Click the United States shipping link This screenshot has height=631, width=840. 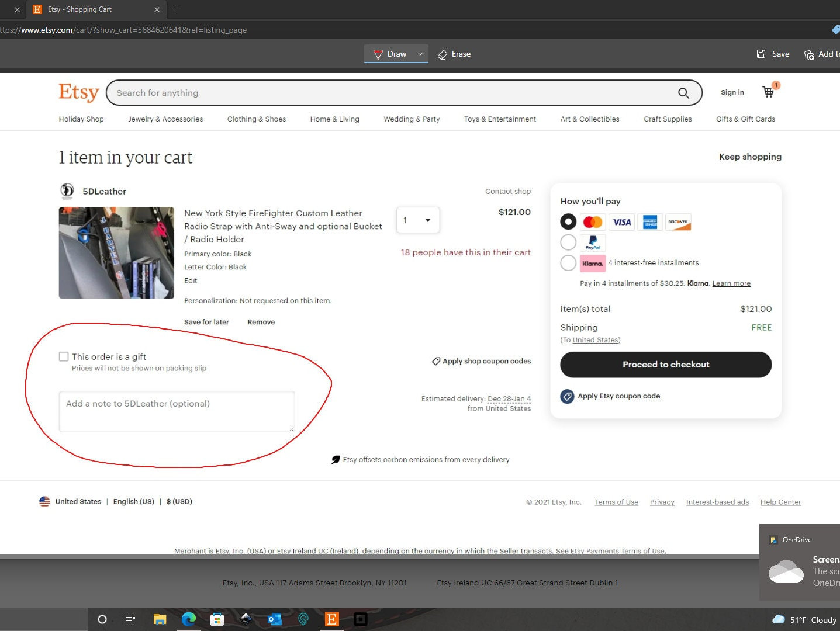595,340
